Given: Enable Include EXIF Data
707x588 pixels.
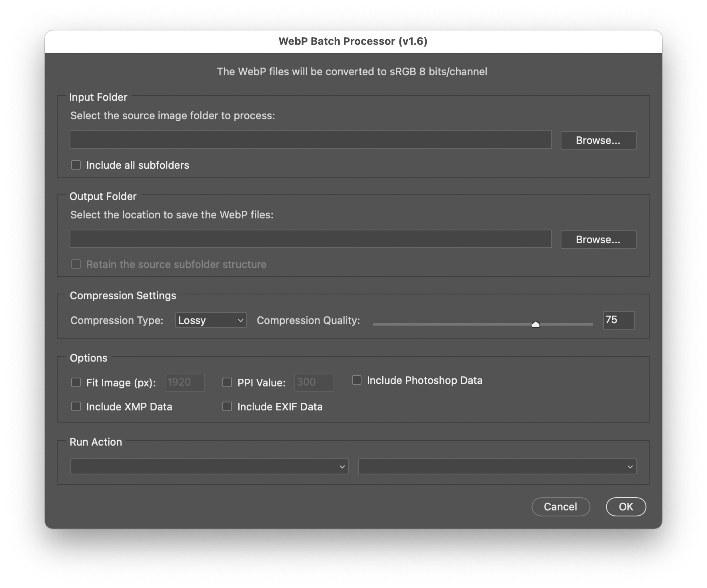Looking at the screenshot, I should pos(227,406).
